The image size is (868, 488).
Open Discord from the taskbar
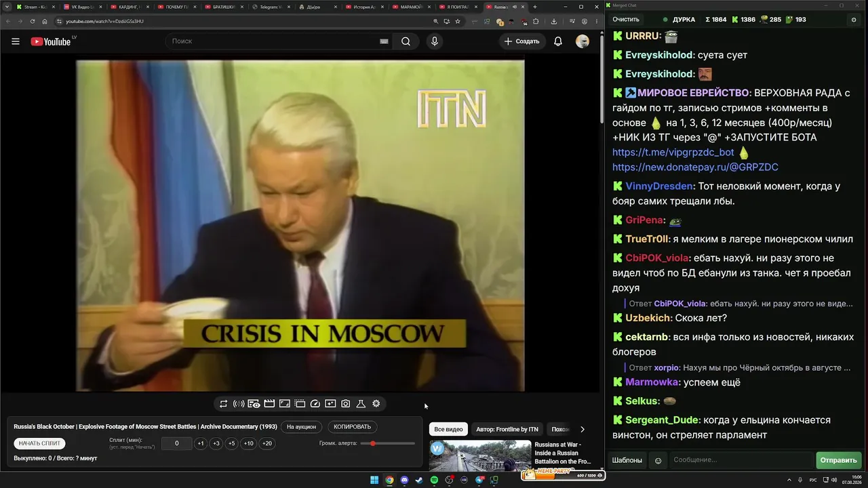tap(404, 481)
